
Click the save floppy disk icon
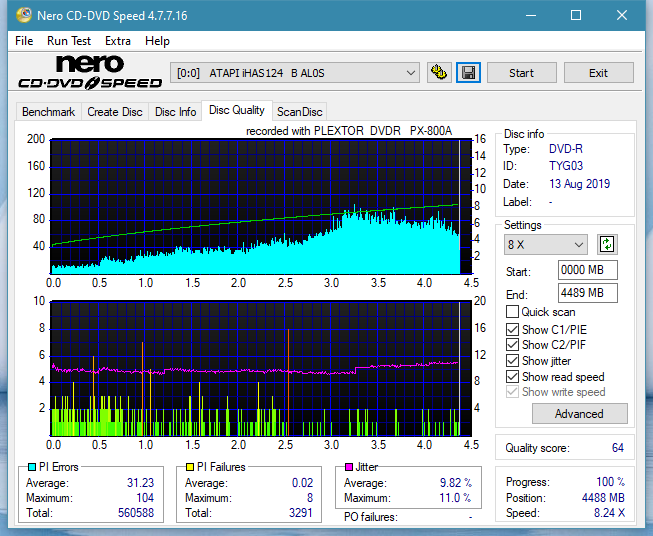pyautogui.click(x=468, y=73)
